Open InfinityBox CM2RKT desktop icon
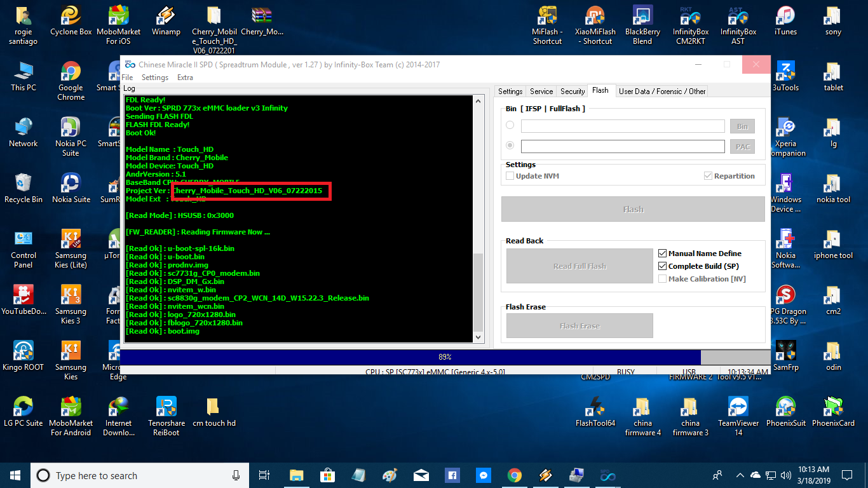Screen dimensions: 868x488 (x=690, y=25)
